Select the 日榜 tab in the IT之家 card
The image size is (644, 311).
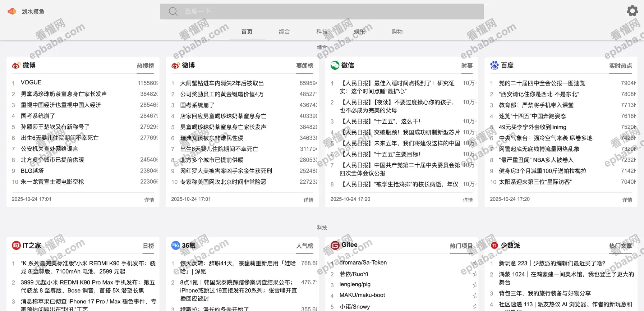click(148, 246)
